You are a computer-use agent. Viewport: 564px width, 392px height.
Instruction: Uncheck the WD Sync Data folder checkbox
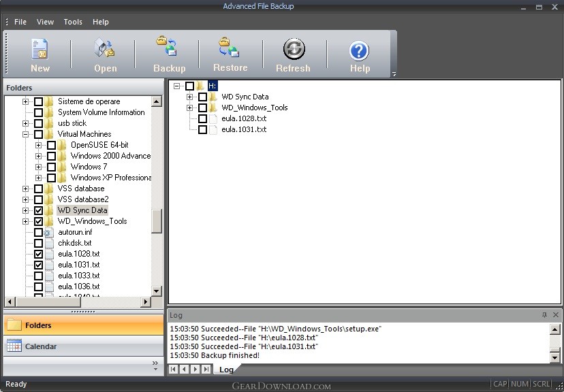[x=38, y=210]
